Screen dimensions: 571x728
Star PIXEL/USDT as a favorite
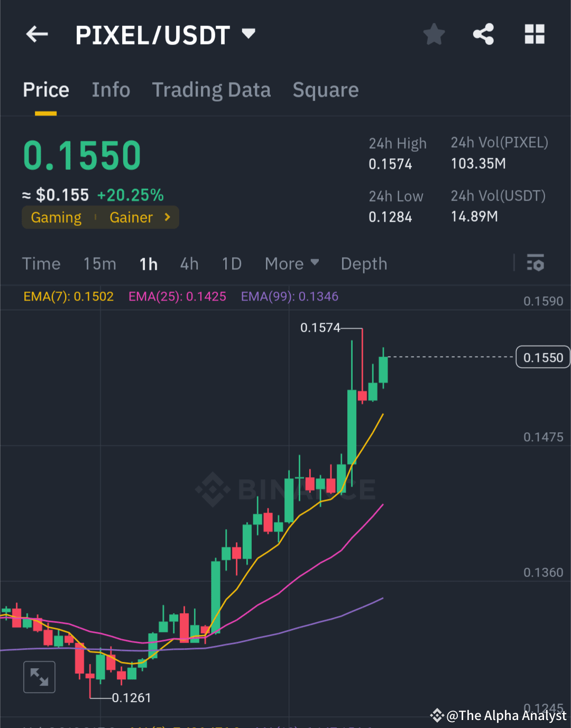434,34
